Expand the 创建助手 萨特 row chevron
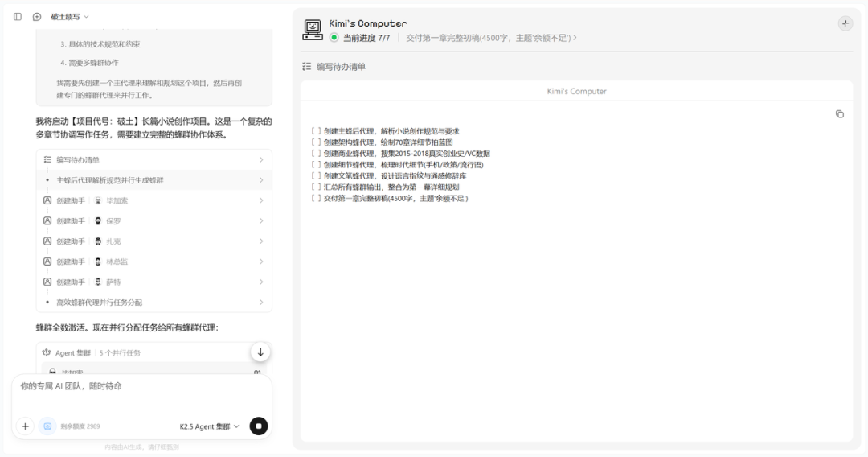The height and width of the screenshot is (457, 868). coord(261,282)
